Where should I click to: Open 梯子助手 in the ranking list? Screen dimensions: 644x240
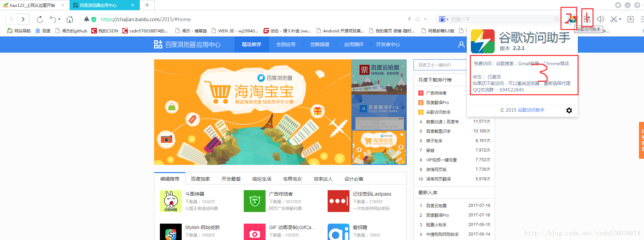pyautogui.click(x=434, y=141)
